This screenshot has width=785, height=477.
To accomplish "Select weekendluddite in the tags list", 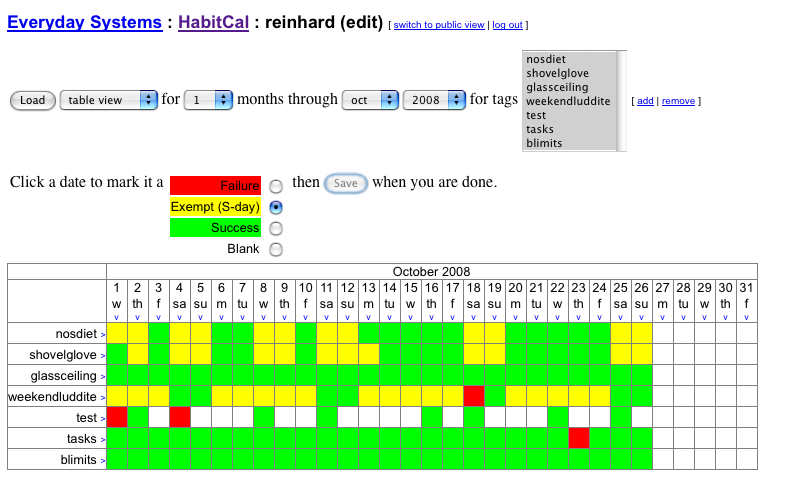I will (x=567, y=101).
